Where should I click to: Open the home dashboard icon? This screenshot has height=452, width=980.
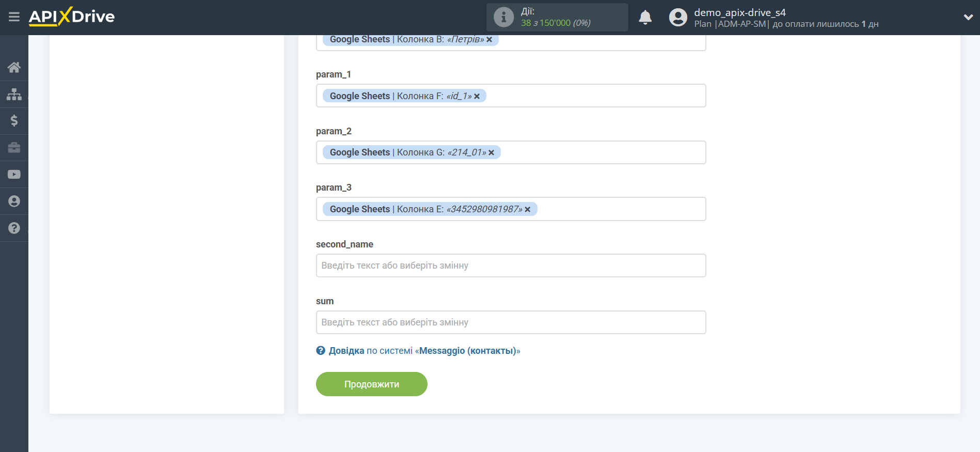[14, 67]
